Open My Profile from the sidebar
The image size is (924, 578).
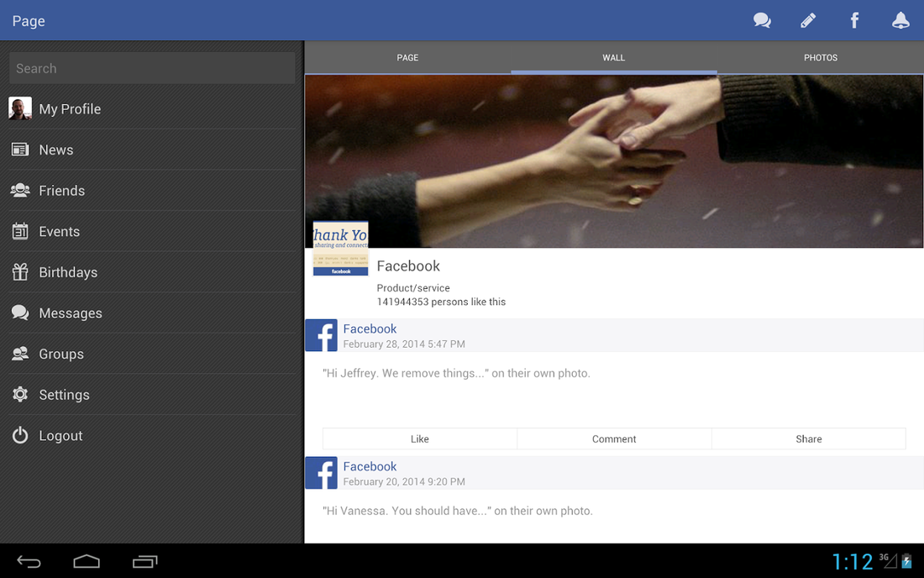coord(152,109)
